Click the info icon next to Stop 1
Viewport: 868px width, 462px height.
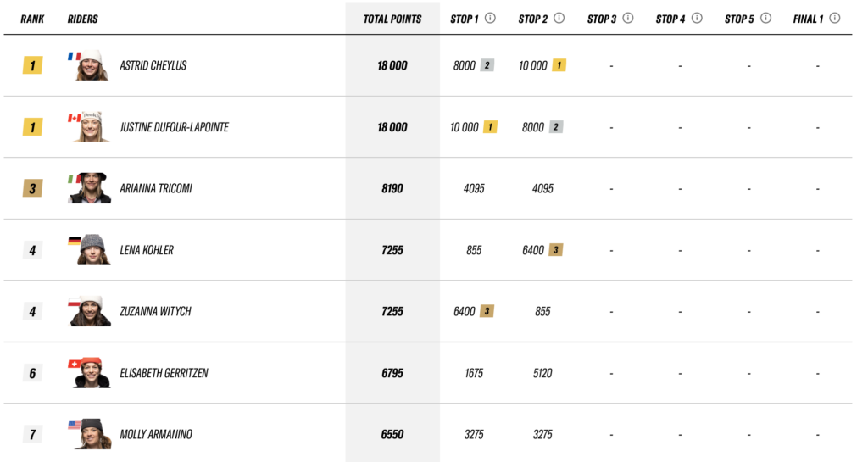pos(490,19)
